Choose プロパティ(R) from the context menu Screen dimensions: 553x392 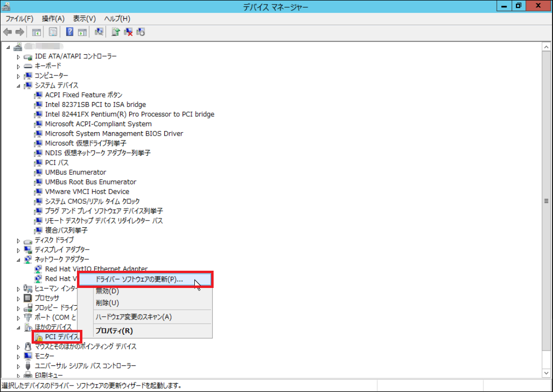pyautogui.click(x=145, y=331)
